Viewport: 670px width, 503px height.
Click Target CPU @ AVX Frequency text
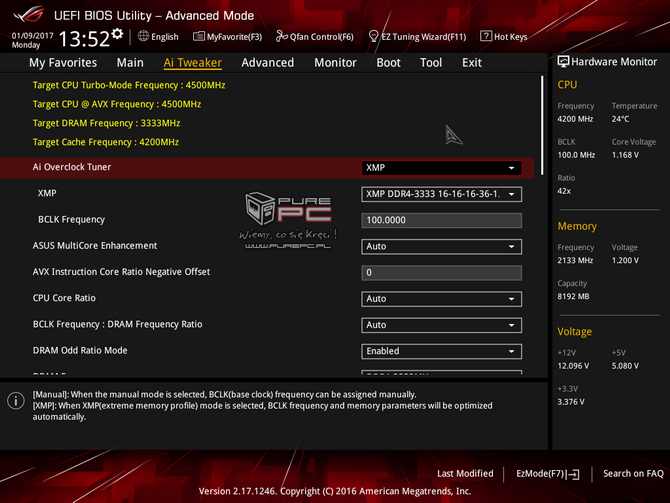117,104
